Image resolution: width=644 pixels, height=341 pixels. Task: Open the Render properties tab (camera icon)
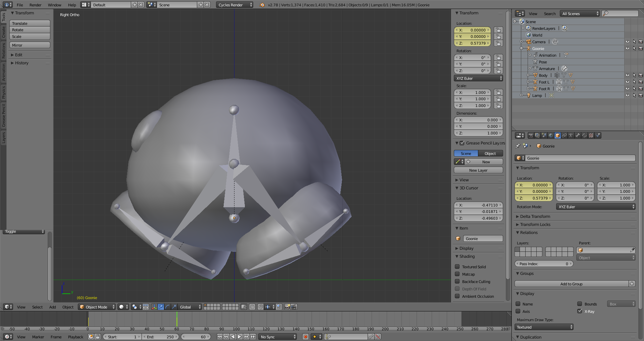(x=531, y=135)
